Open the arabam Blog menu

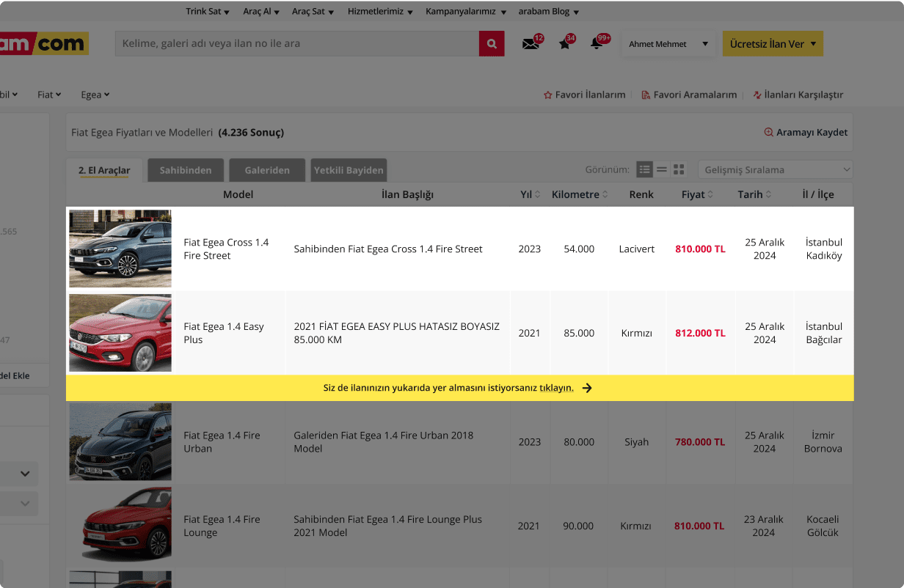pyautogui.click(x=549, y=12)
